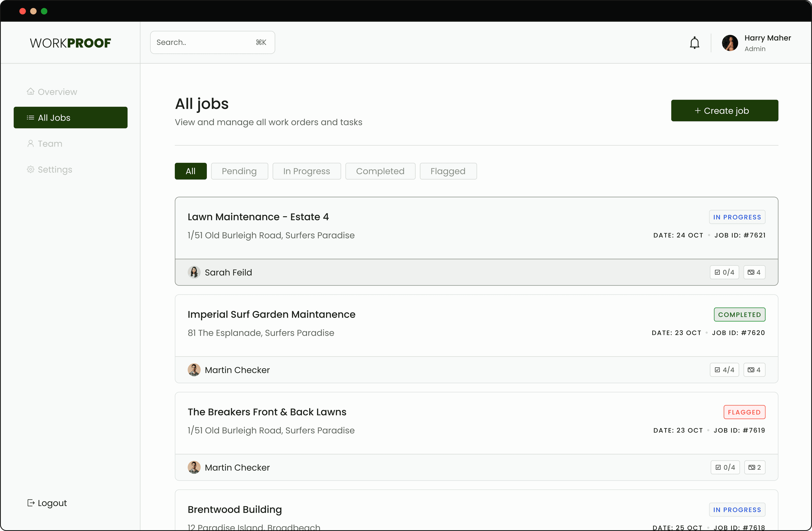Viewport: 812px width, 531px height.
Task: Select the Flagged filter tab
Action: coord(448,171)
